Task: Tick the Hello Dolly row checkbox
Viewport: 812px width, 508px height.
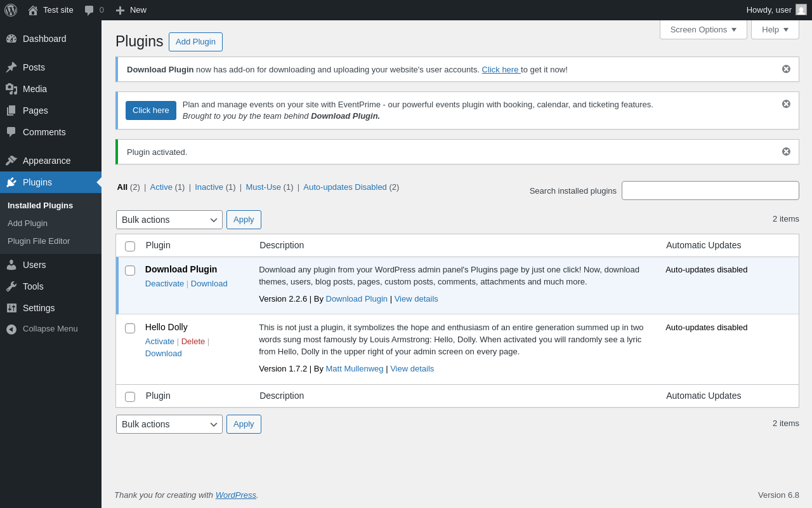Action: [x=130, y=328]
